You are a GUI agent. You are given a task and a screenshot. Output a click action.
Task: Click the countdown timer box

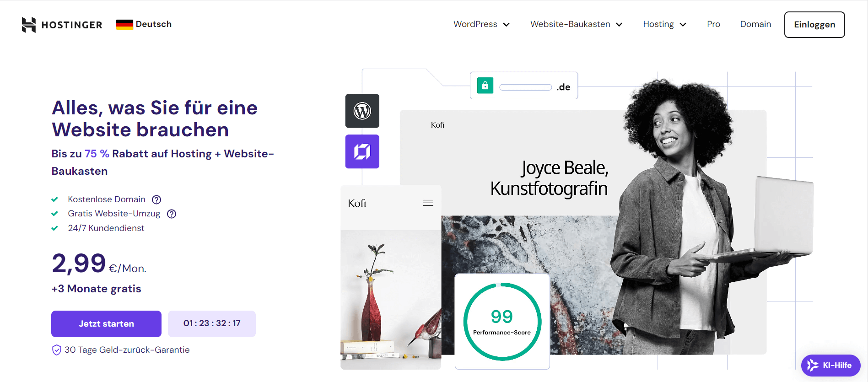211,323
